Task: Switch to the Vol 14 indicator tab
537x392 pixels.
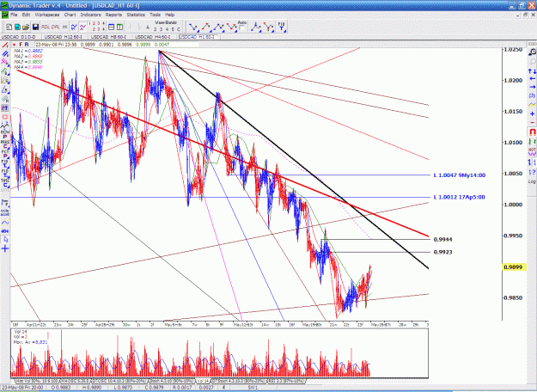Action: pos(203,381)
